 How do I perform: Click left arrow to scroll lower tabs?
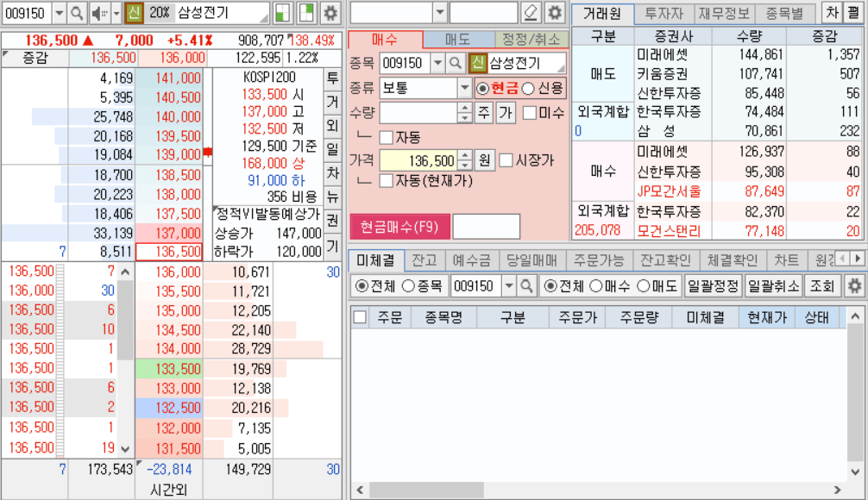click(843, 259)
